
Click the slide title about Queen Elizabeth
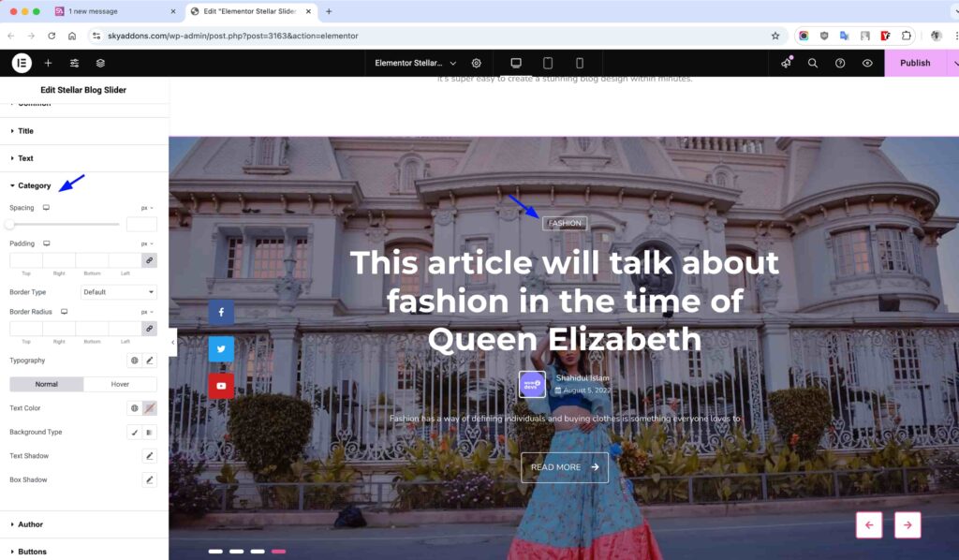click(565, 301)
